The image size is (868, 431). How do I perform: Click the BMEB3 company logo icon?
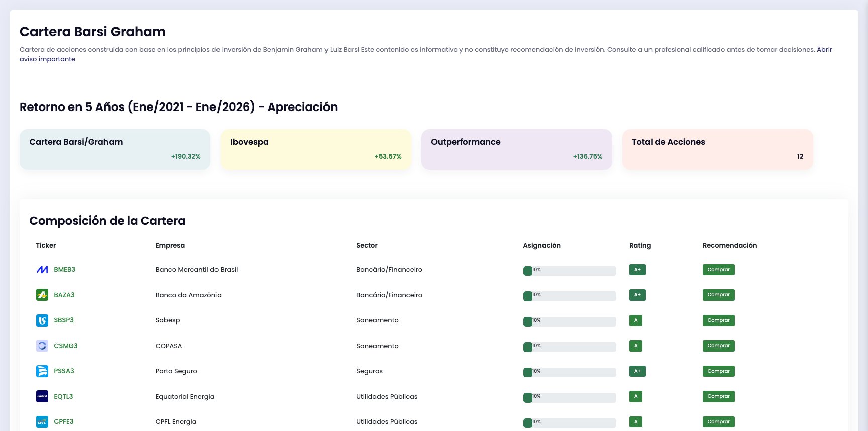42,270
